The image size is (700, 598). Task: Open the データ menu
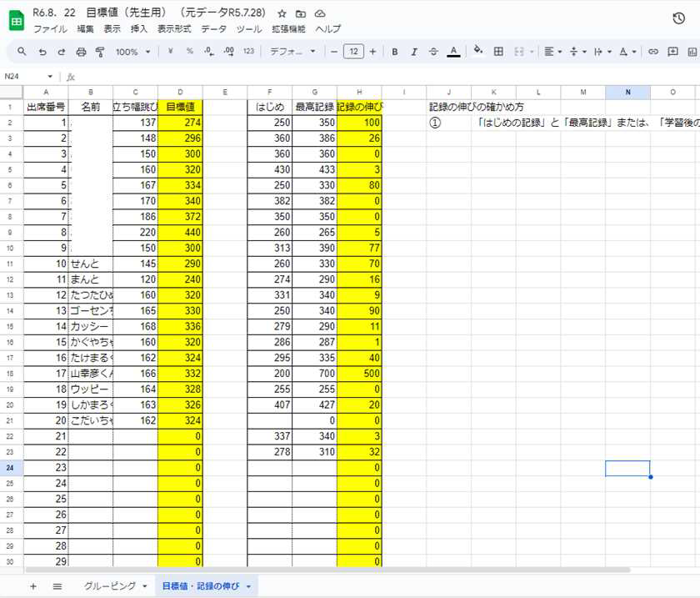[213, 28]
